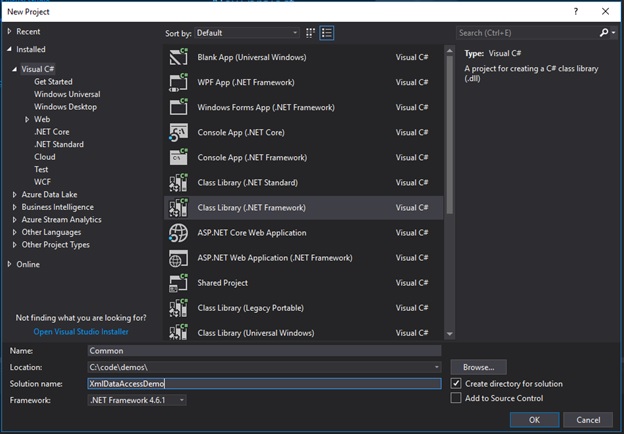Click the Cancel button
Screen dimensions: 624x434
click(x=588, y=420)
